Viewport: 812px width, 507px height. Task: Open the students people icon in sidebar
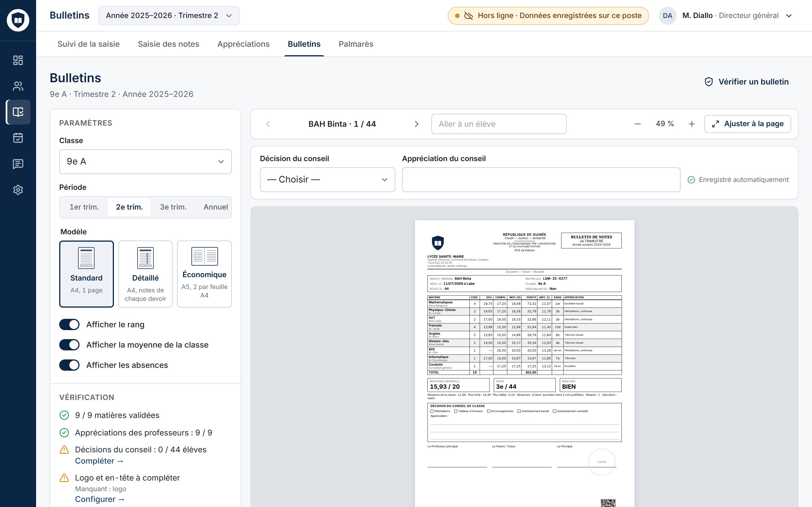[x=18, y=86]
